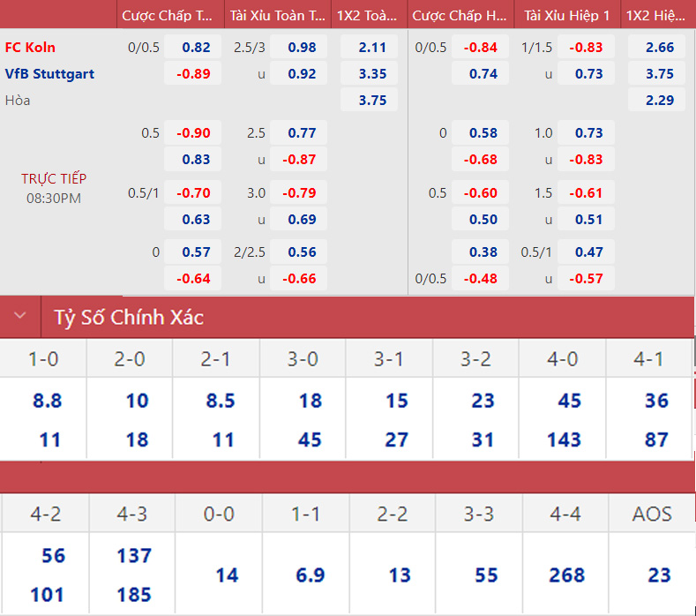Select the Cược Chấp T... full-time column header
This screenshot has width=696, height=616.
pos(168,15)
